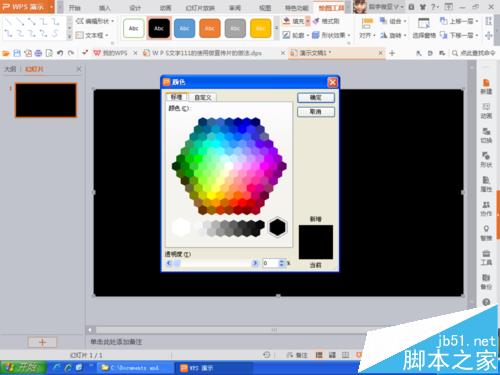Viewport: 500px width, 375px height.
Task: Open the 视图 ribbon tab
Action: (265, 8)
